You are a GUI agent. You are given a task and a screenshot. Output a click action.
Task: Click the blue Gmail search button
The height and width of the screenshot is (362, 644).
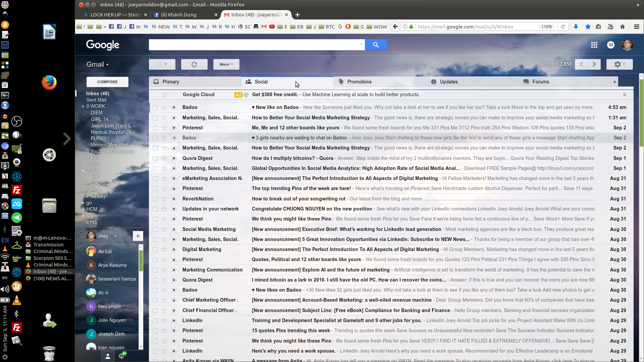tap(376, 45)
